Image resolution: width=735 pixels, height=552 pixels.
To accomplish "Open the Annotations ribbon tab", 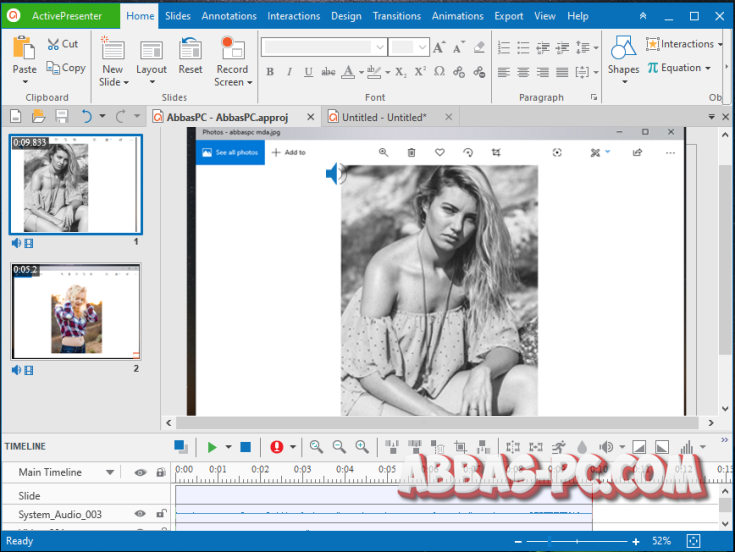I will coord(229,16).
